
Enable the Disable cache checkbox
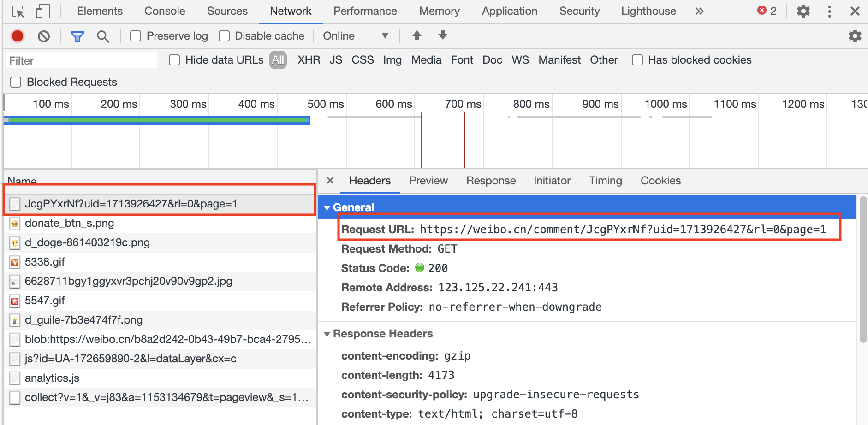pyautogui.click(x=224, y=36)
